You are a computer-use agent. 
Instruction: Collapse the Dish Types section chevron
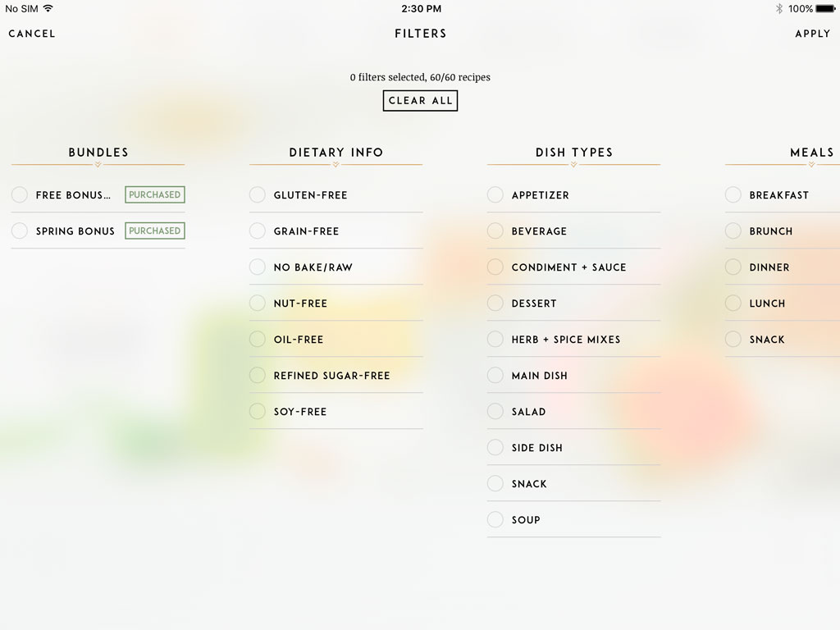[x=573, y=165]
